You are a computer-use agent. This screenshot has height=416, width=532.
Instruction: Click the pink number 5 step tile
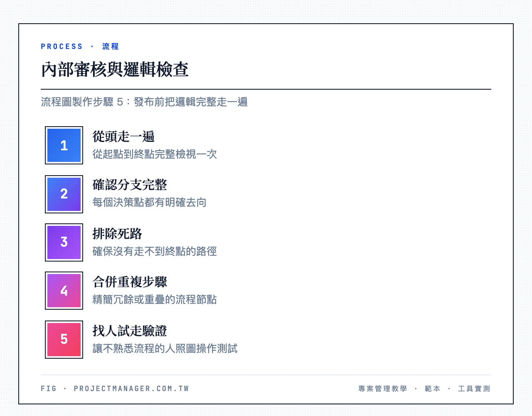point(64,340)
